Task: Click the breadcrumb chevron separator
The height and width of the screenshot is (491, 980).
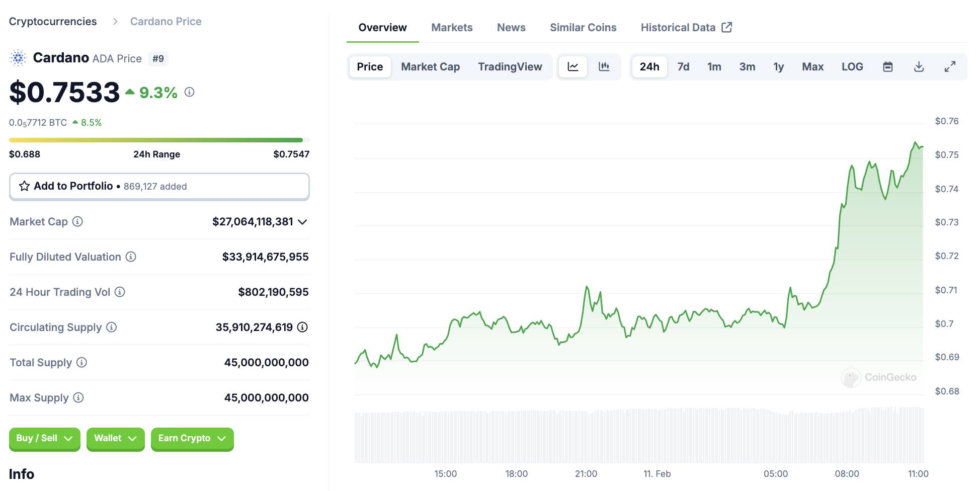Action: (115, 21)
